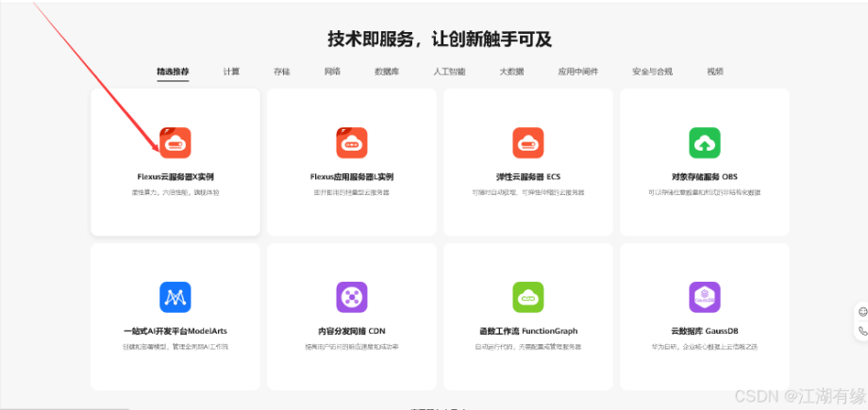This screenshot has height=410, width=868.
Task: Select the green 对象存储服务 OBS icon
Action: pos(705,142)
